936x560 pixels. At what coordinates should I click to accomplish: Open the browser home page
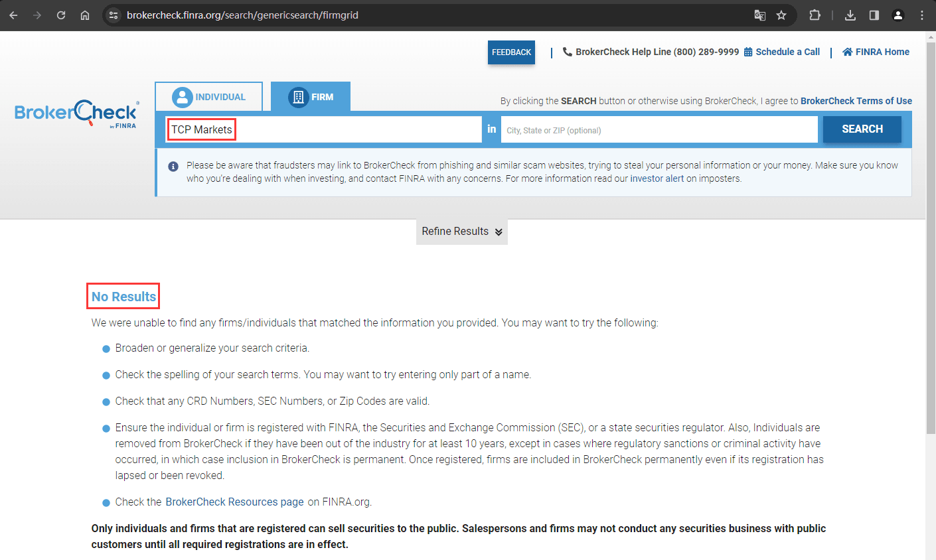[x=85, y=15]
